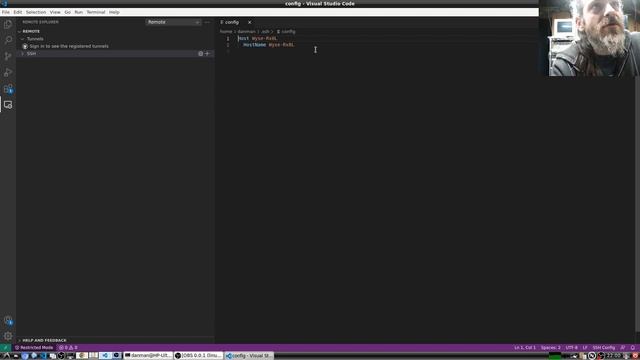Open the Help menu
The height and width of the screenshot is (360, 640).
[114, 12]
